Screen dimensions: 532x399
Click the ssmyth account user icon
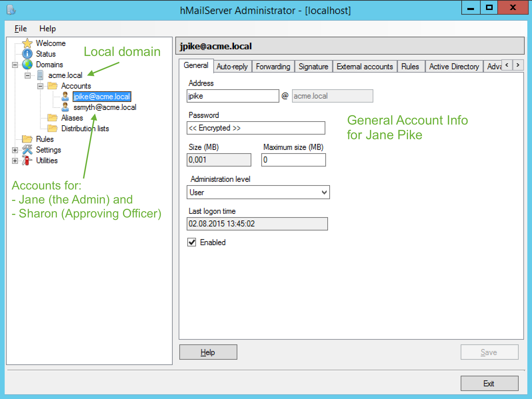(65, 107)
